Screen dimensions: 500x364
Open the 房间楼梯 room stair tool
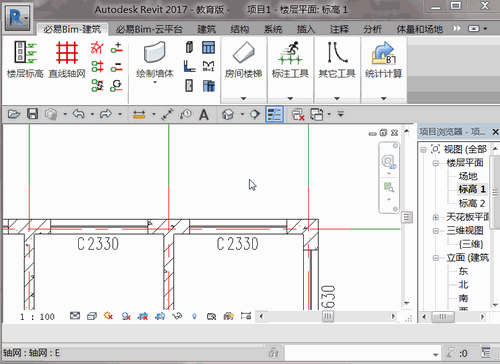point(243,59)
